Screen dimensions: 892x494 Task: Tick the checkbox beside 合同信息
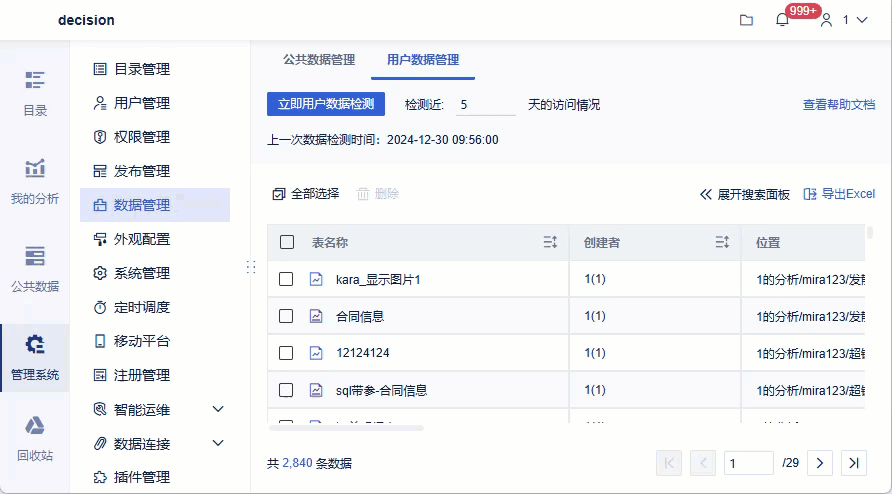tap(286, 316)
